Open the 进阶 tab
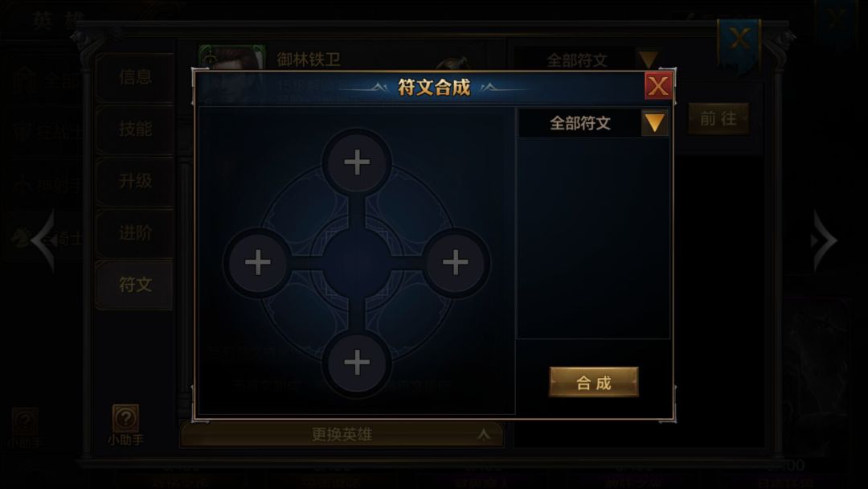Image resolution: width=868 pixels, height=489 pixels. point(135,233)
